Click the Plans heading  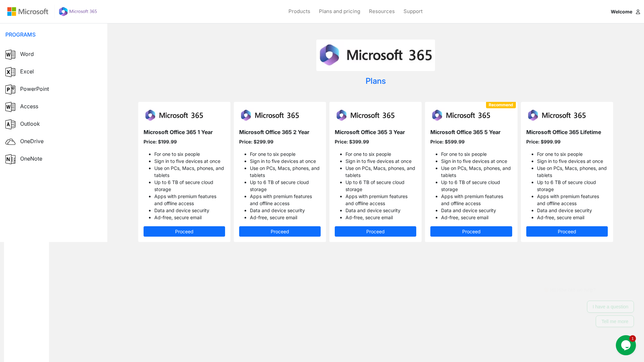pyautogui.click(x=376, y=81)
